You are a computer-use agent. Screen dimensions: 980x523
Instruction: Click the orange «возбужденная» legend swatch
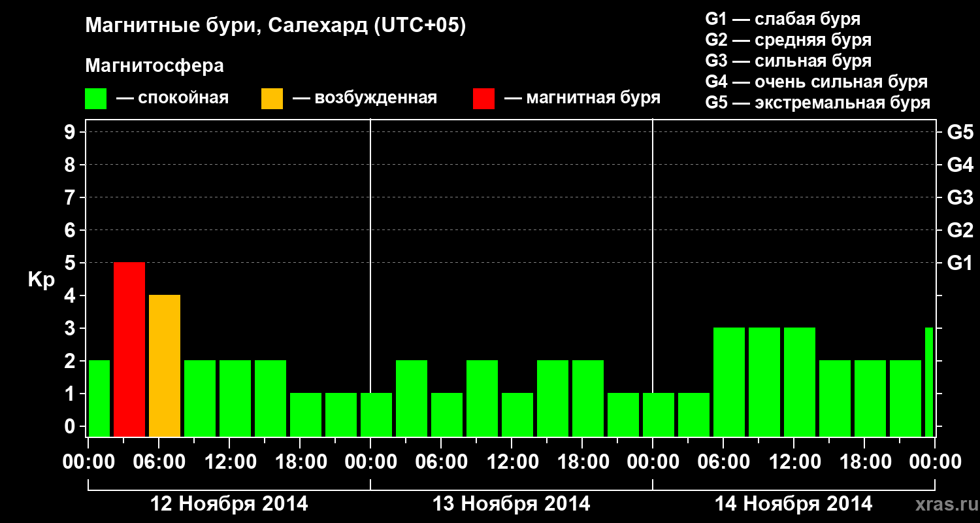[x=272, y=99]
